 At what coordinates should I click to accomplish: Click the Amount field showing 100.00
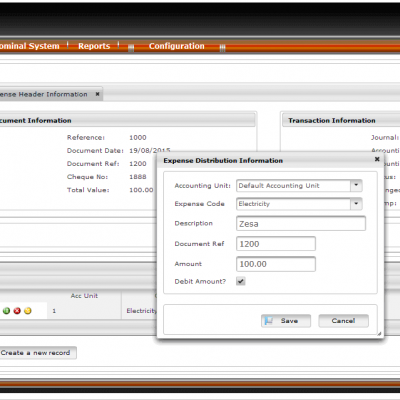[276, 264]
